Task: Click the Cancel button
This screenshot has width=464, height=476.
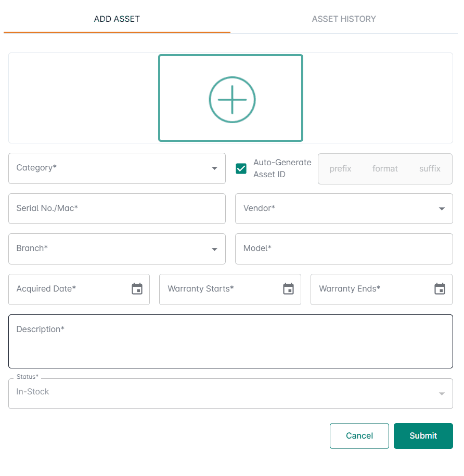Action: [x=359, y=436]
